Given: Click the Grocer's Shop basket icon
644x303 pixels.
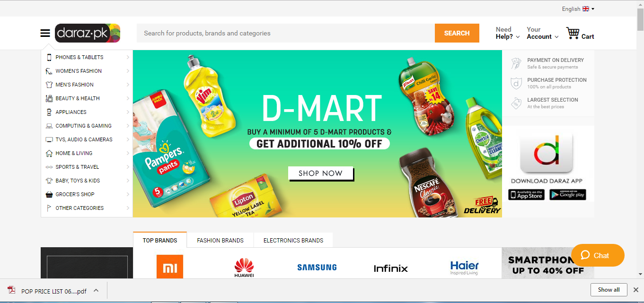Looking at the screenshot, I should click(x=49, y=194).
